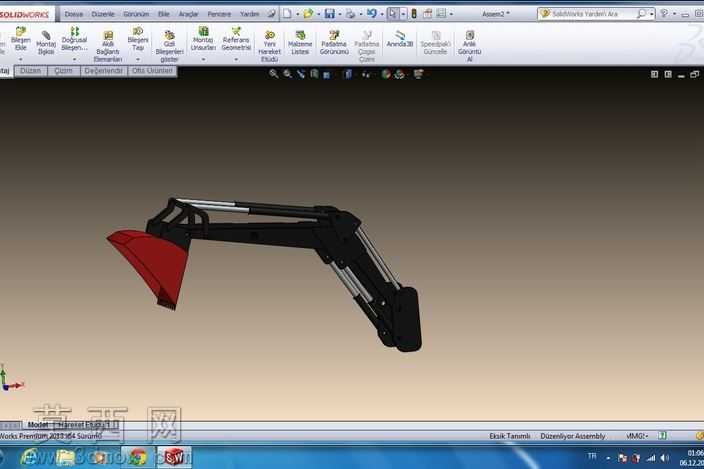Select the Hareket Etüdü 1 tab

[86, 425]
